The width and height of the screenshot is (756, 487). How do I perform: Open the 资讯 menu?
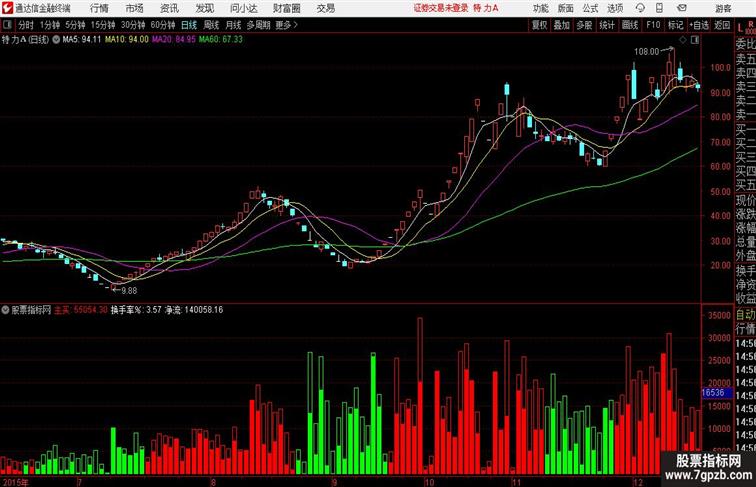[x=169, y=8]
